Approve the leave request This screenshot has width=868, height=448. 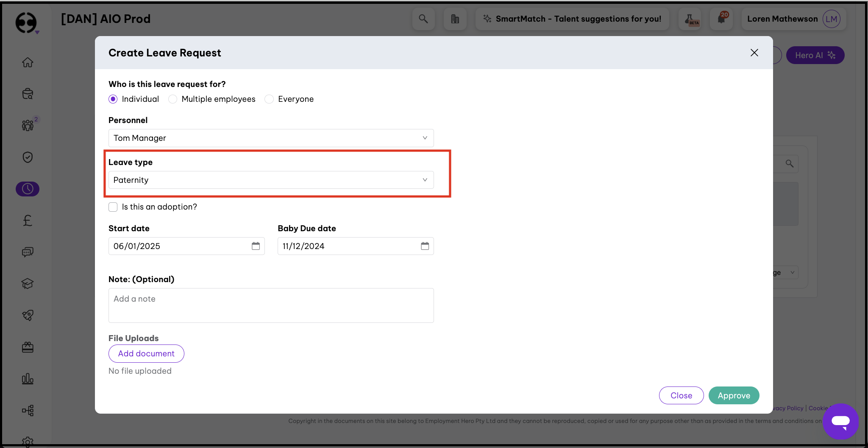click(734, 395)
